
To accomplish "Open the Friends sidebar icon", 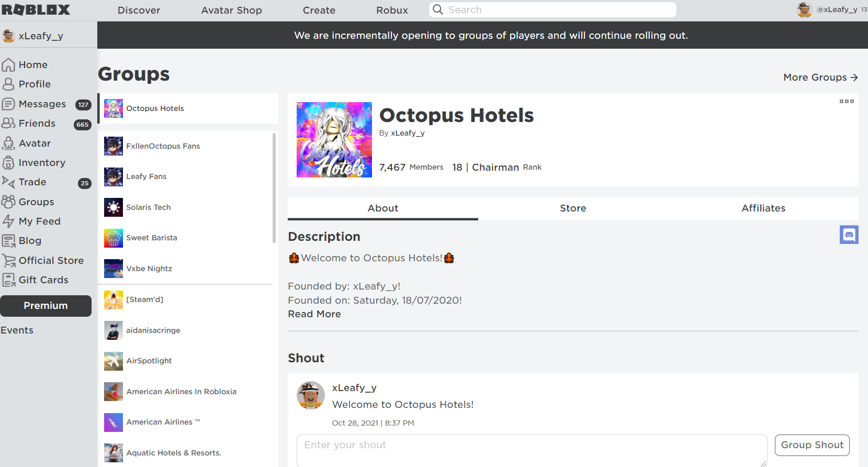I will tap(8, 123).
